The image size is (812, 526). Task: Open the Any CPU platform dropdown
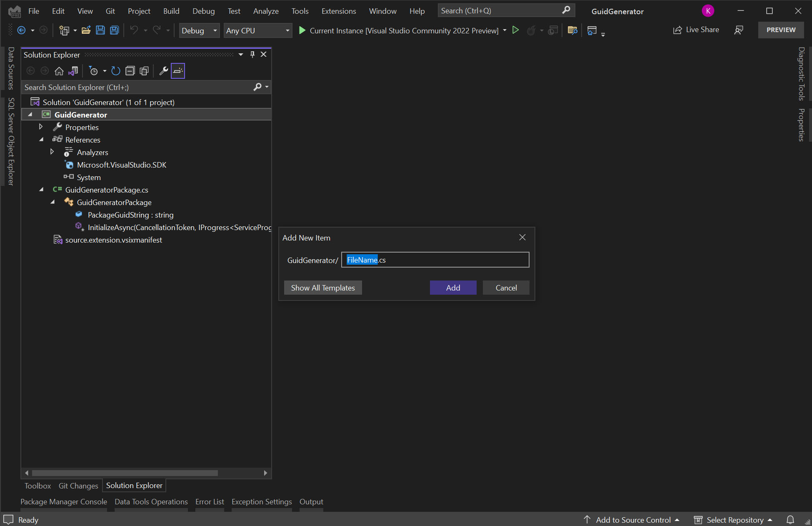(287, 30)
